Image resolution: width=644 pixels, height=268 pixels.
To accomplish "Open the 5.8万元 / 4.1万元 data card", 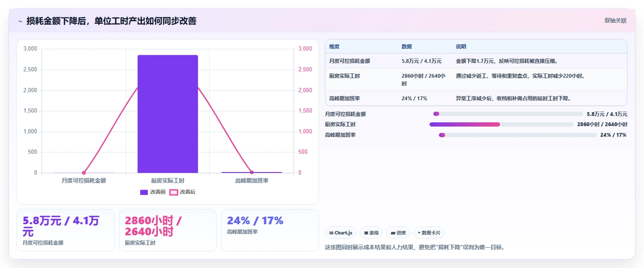I will tap(66, 230).
